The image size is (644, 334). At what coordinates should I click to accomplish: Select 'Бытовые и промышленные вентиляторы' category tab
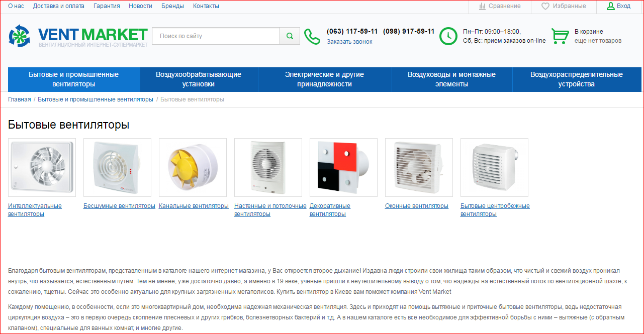(74, 79)
